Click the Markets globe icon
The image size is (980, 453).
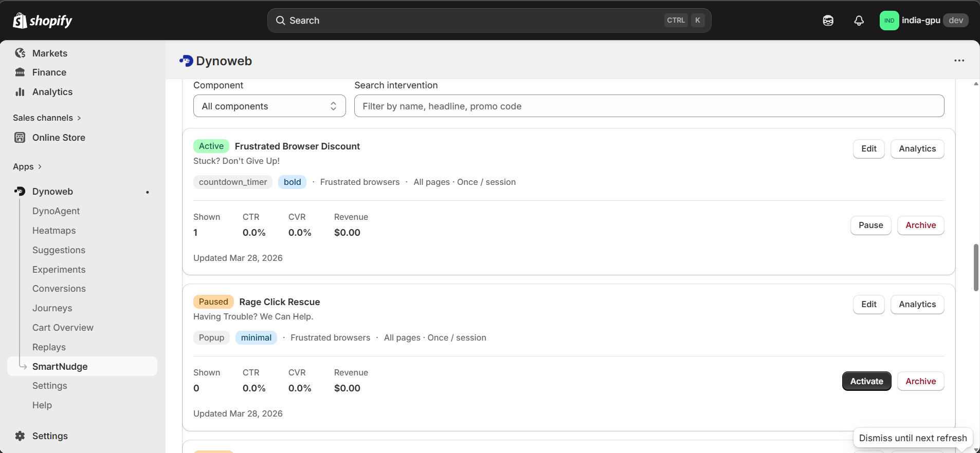pyautogui.click(x=20, y=53)
